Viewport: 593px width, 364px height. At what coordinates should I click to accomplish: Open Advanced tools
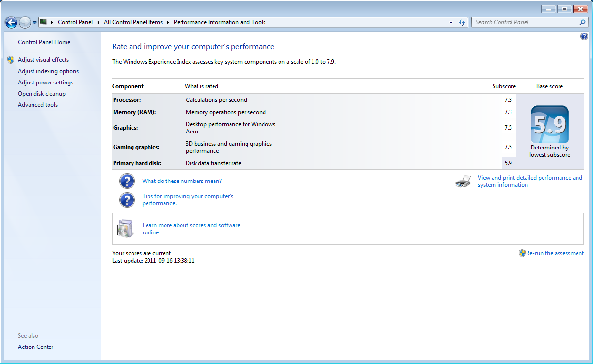[38, 105]
